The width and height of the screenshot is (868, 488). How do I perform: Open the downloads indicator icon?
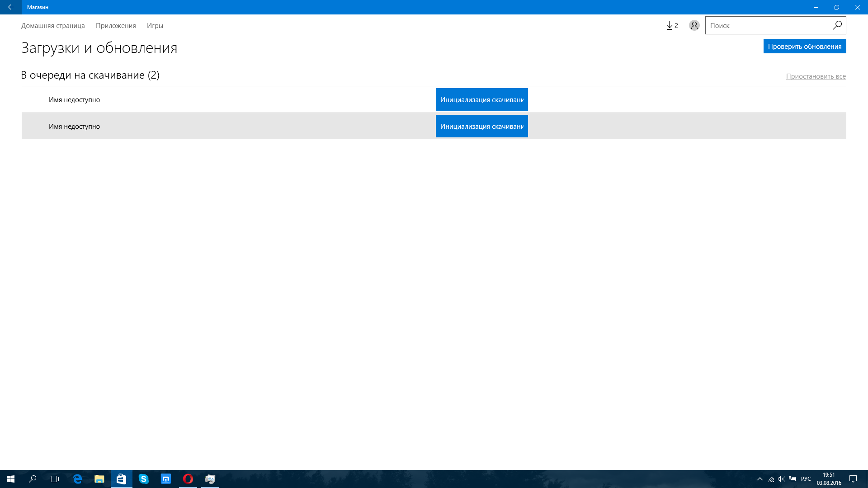[672, 26]
